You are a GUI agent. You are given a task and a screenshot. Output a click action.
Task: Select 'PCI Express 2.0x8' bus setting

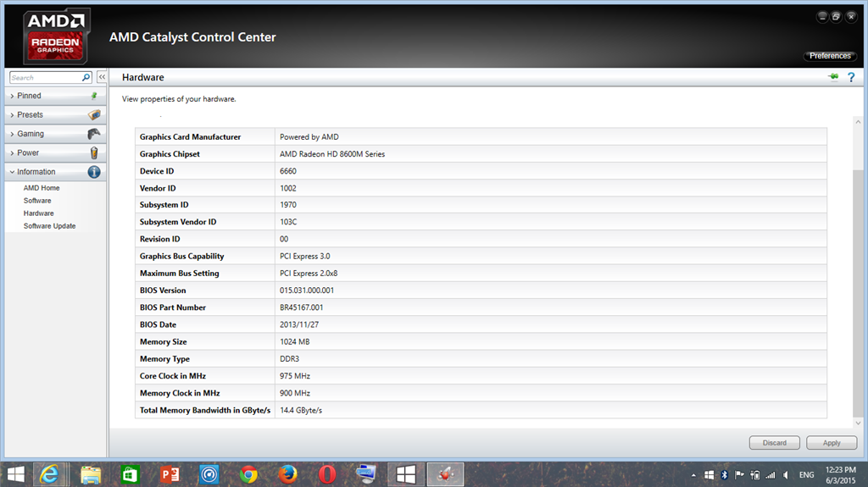pyautogui.click(x=309, y=273)
